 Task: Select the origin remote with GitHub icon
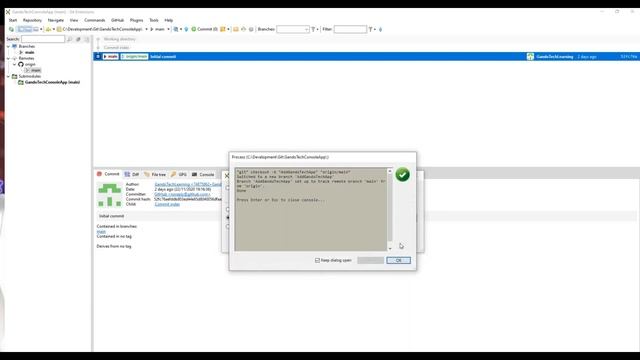point(27,64)
